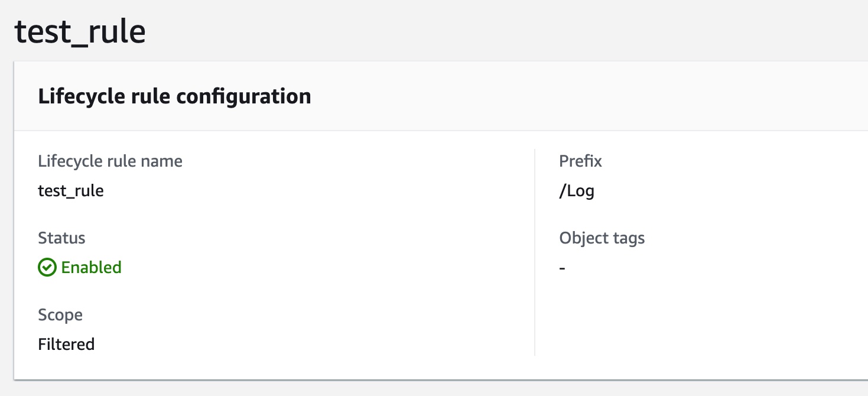868x396 pixels.
Task: Select the /Log prefix value
Action: 577,190
